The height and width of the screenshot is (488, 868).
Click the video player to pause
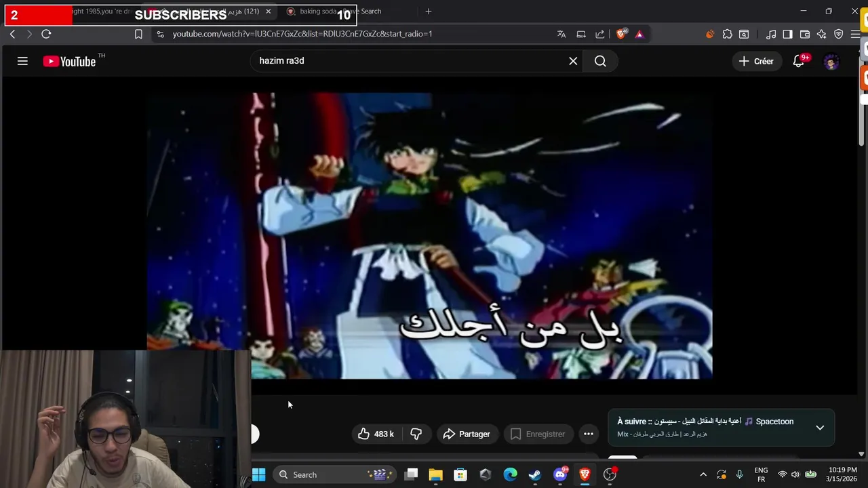[430, 236]
